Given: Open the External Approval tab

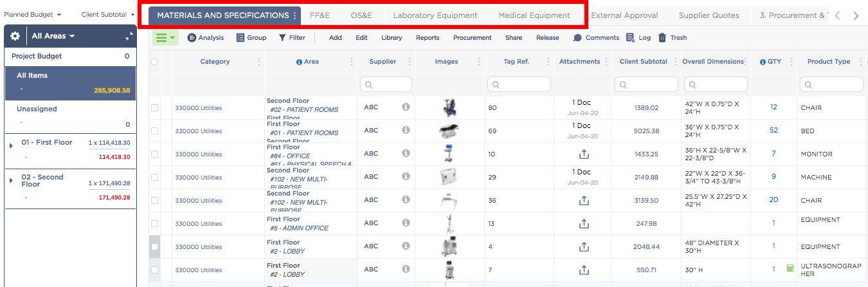Looking at the screenshot, I should (624, 15).
